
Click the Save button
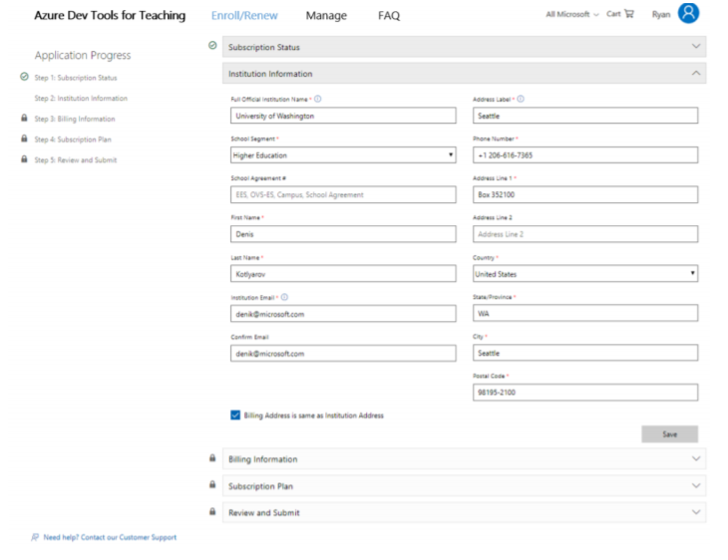coord(669,433)
